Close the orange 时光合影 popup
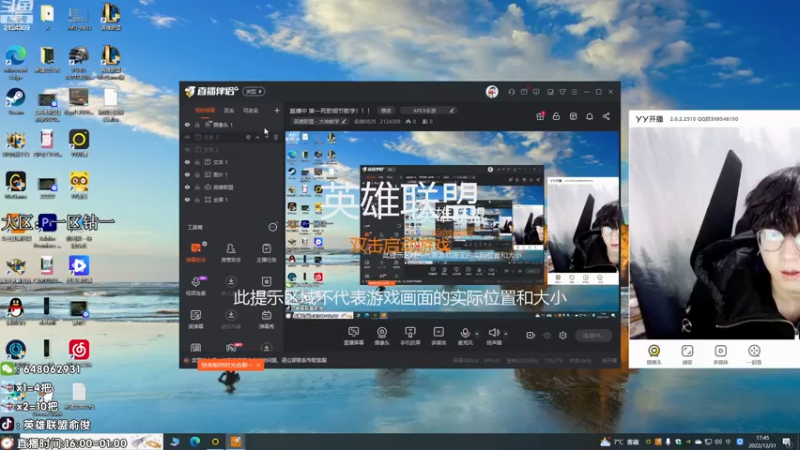The height and width of the screenshot is (450, 800). tap(258, 365)
